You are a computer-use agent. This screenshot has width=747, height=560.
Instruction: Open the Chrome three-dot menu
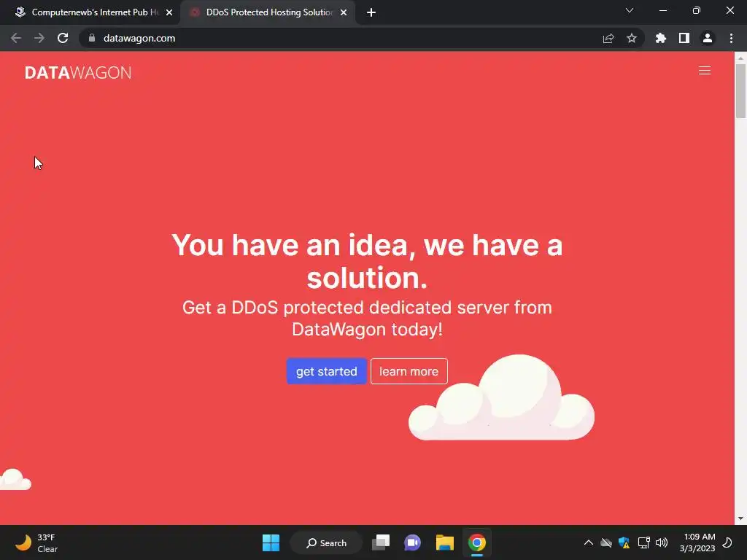click(x=731, y=38)
